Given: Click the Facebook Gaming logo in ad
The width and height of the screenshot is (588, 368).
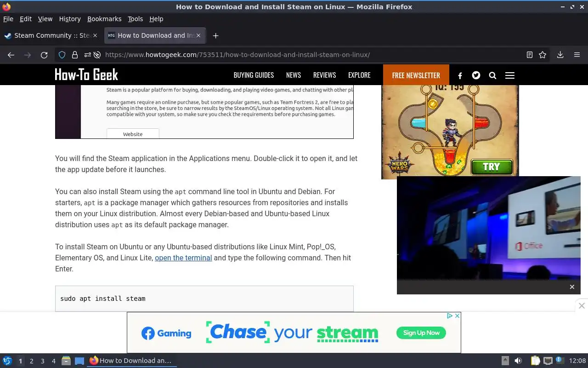Looking at the screenshot, I should 166,333.
